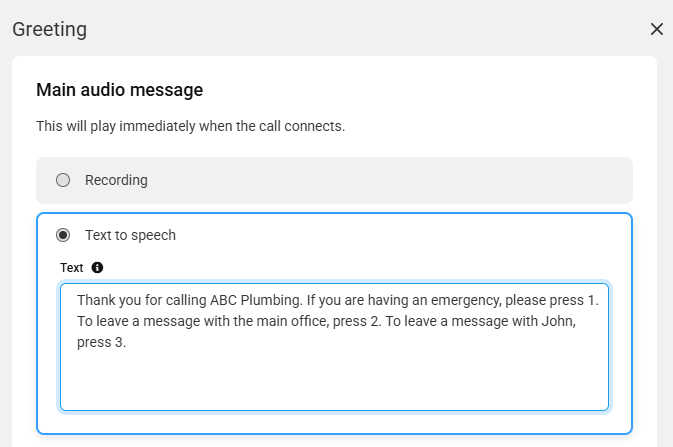Click the Recording option label
This screenshot has height=447, width=673.
pos(116,180)
